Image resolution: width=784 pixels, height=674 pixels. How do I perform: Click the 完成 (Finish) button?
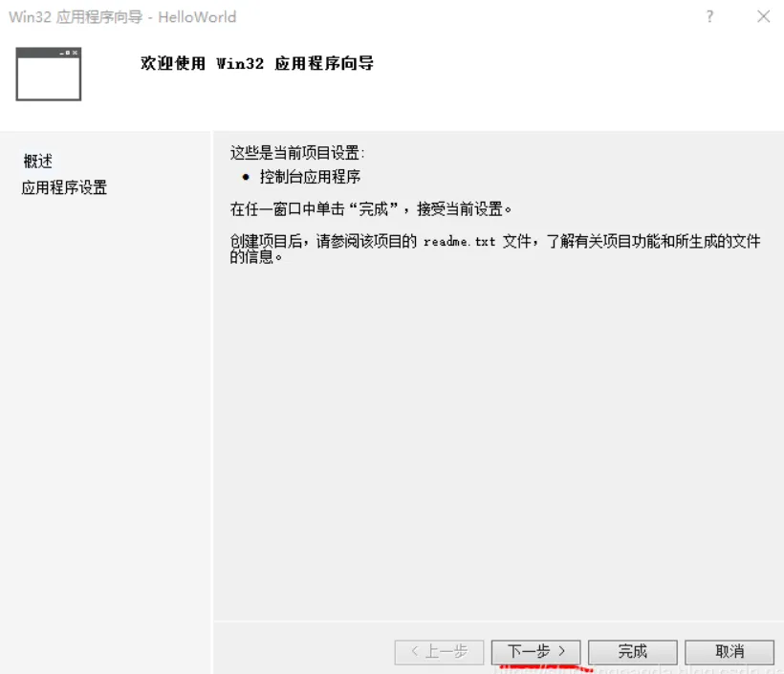click(x=633, y=651)
